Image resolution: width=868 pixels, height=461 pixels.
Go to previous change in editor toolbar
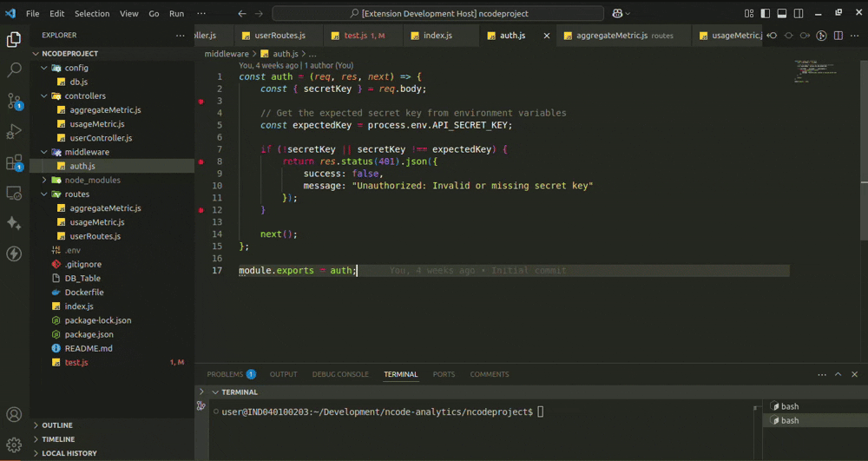(x=773, y=36)
